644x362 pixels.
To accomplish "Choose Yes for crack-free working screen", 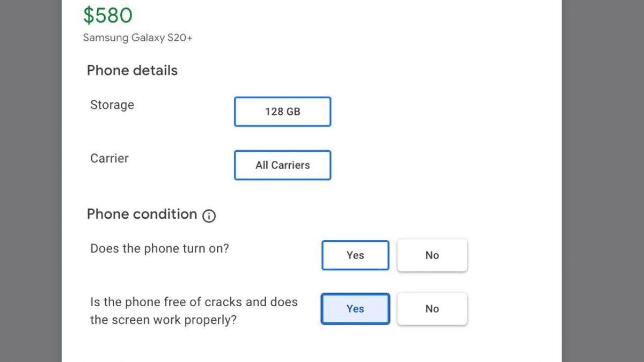I will pos(355,309).
